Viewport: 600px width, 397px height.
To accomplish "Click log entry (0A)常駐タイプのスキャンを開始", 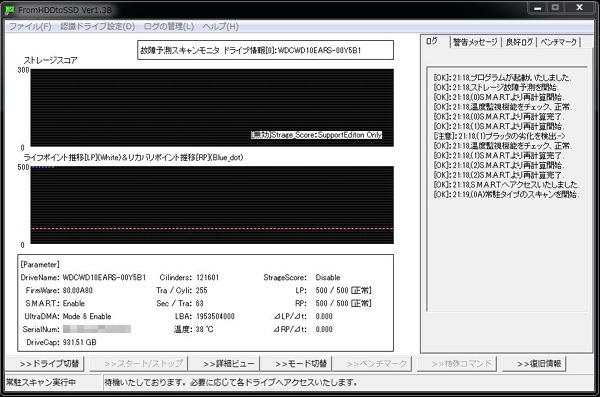I will [506, 194].
